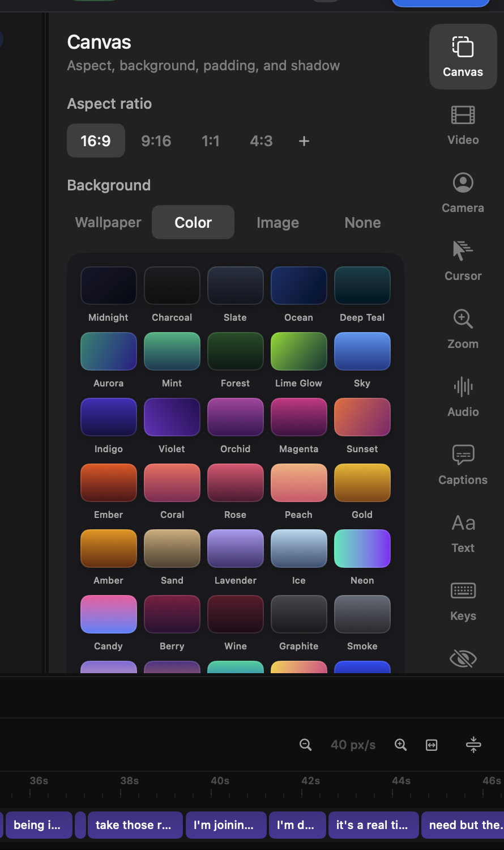Screen dimensions: 504x850
Task: Choose Sky color swatch
Action: (362, 351)
